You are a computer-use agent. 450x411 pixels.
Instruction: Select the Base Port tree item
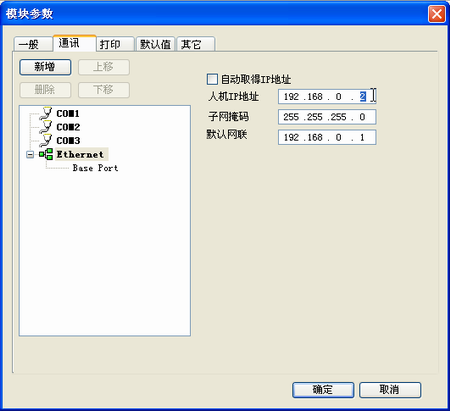(95, 168)
